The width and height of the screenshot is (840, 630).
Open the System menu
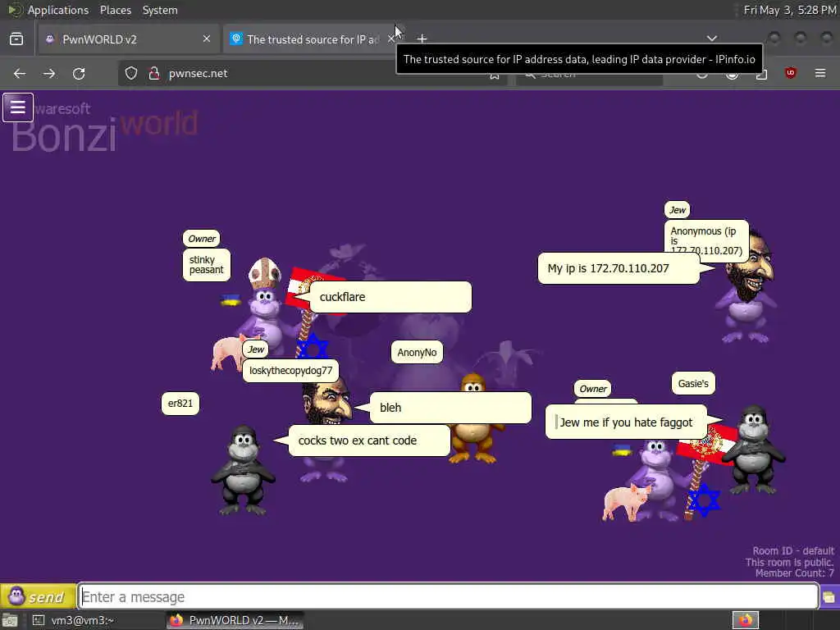[160, 10]
